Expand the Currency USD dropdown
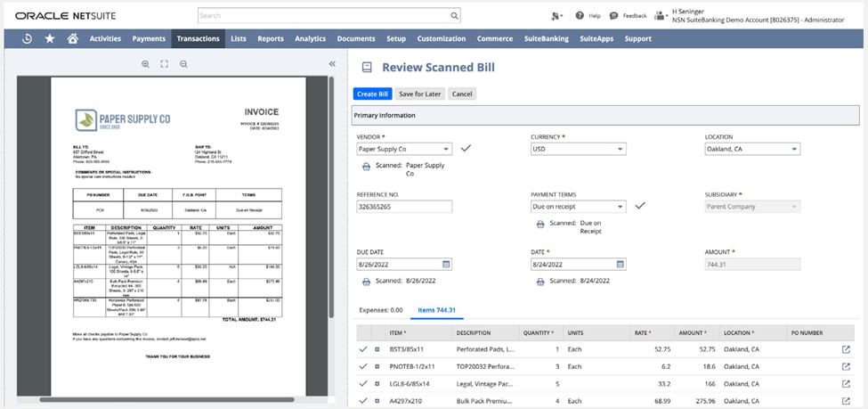 [620, 149]
